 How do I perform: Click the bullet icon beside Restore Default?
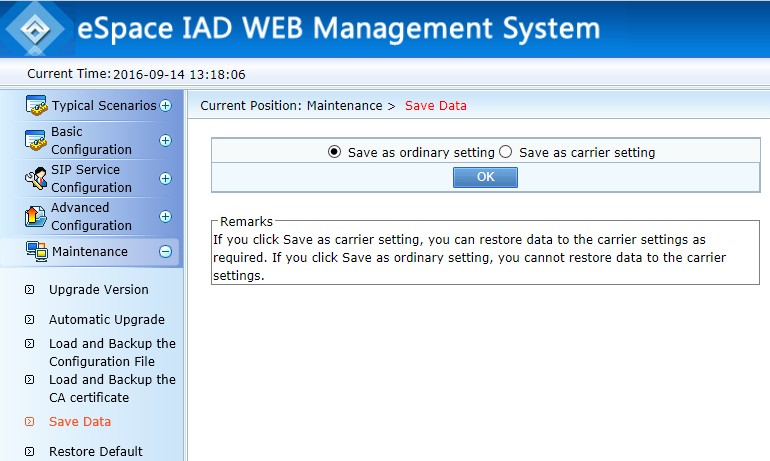29,452
